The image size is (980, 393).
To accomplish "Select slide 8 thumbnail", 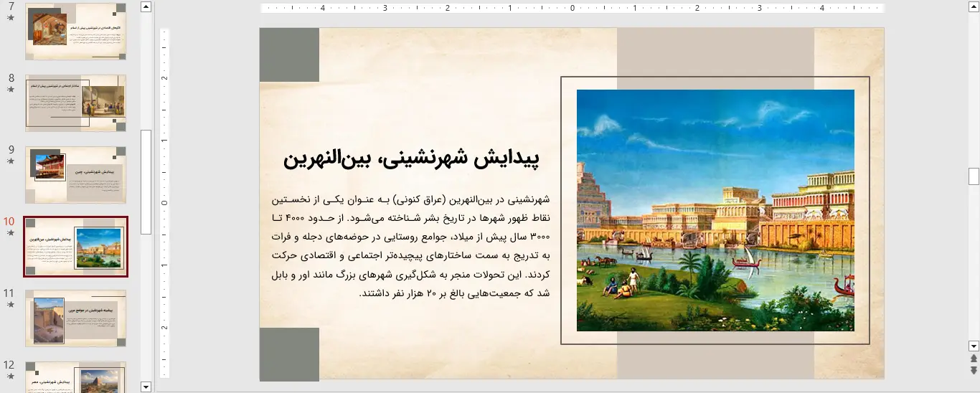I will point(76,103).
